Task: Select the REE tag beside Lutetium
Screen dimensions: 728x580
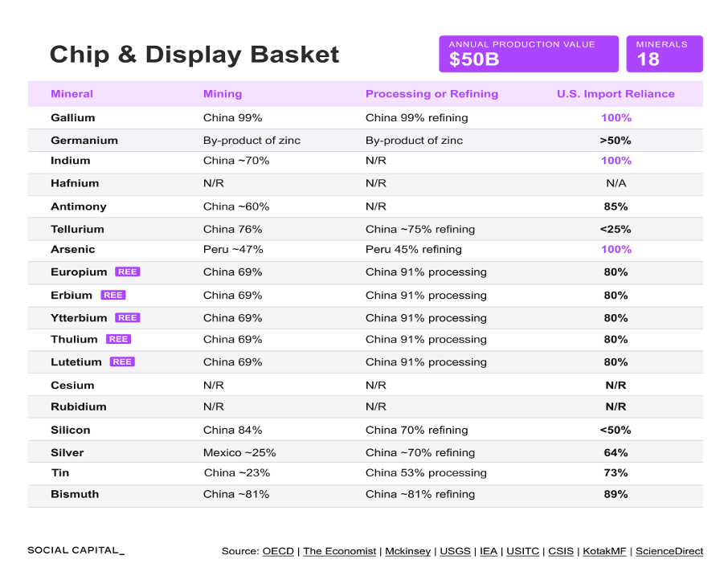Action: 122,362
